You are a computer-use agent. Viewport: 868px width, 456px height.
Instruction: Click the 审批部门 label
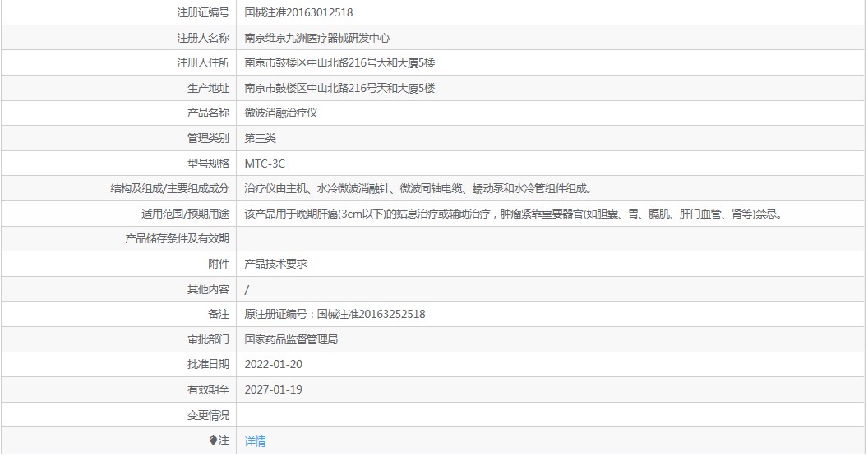tap(208, 339)
